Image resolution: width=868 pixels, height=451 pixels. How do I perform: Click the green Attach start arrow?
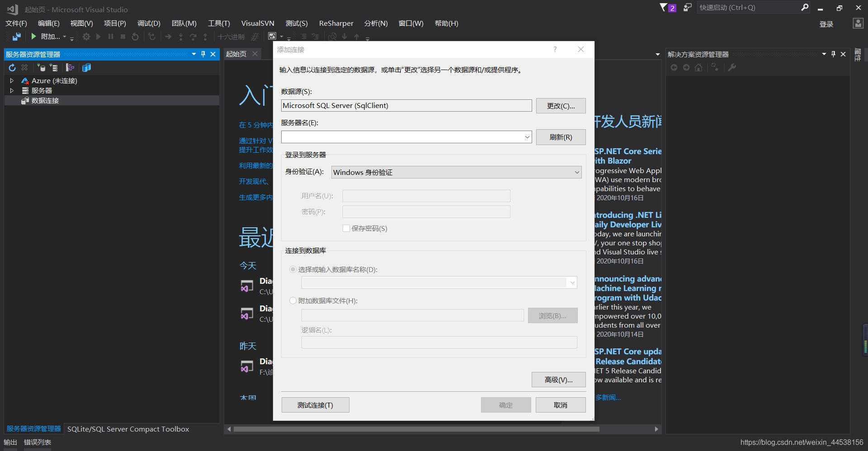[33, 36]
